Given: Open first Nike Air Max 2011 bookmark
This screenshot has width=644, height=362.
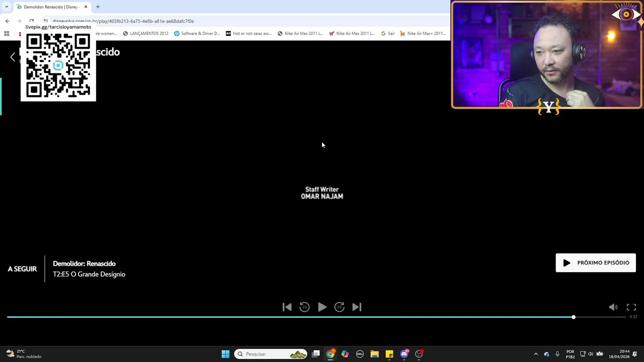Looking at the screenshot, I should pos(300,33).
